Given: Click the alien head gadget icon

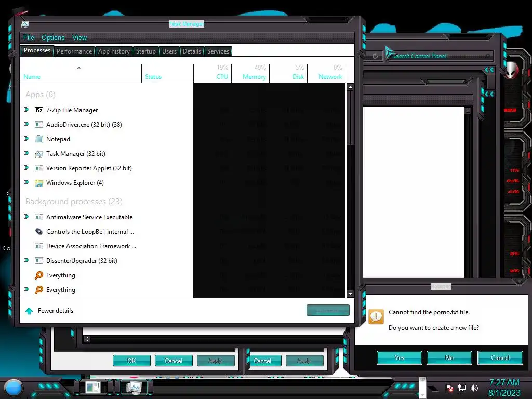Looking at the screenshot, I should click(512, 70).
